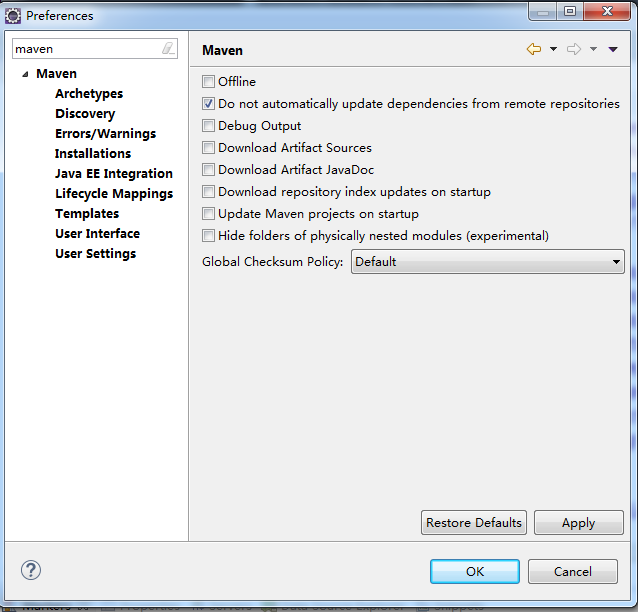This screenshot has height=612, width=638.
Task: Click the forward navigation arrow icon
Action: coord(574,49)
